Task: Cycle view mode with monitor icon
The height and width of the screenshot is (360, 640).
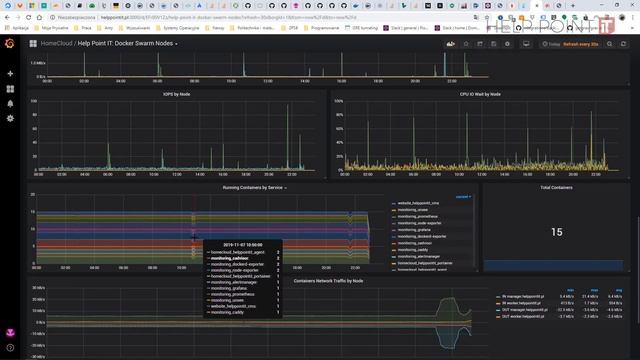Action: tap(526, 44)
